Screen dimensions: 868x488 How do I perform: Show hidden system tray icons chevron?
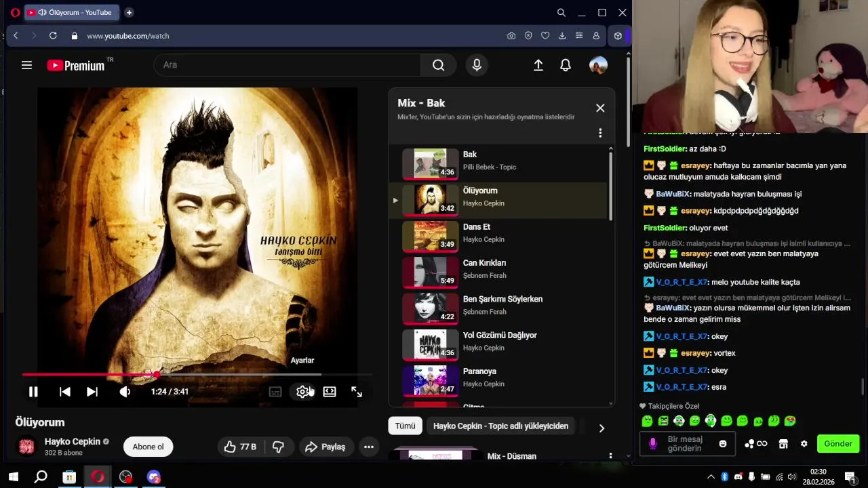[x=711, y=477]
